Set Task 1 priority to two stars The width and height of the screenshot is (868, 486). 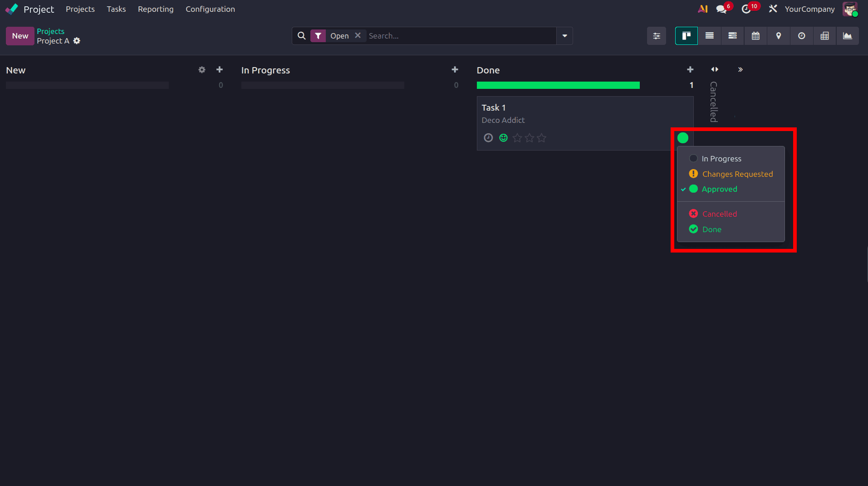click(x=530, y=138)
